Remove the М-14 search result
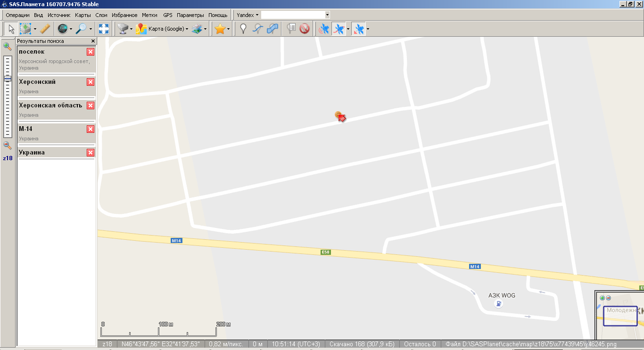 91,129
